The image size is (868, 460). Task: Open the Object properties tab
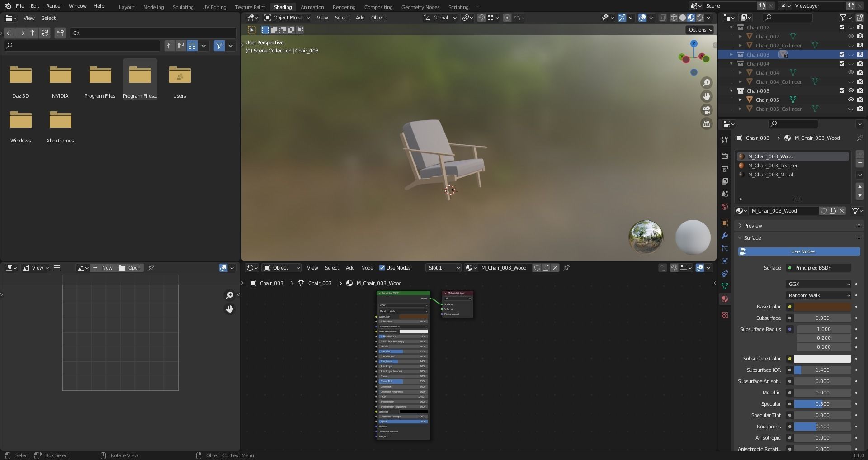(x=725, y=223)
